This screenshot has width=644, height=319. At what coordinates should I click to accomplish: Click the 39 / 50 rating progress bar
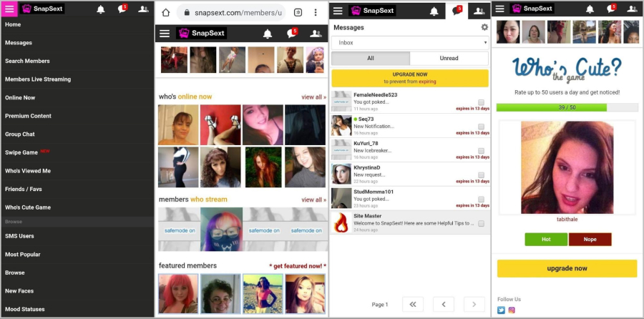pos(567,107)
